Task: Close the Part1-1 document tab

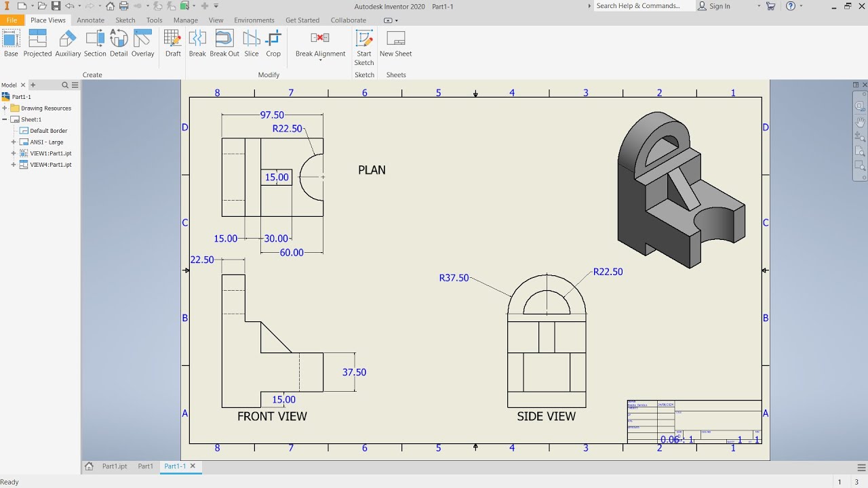Action: click(193, 466)
